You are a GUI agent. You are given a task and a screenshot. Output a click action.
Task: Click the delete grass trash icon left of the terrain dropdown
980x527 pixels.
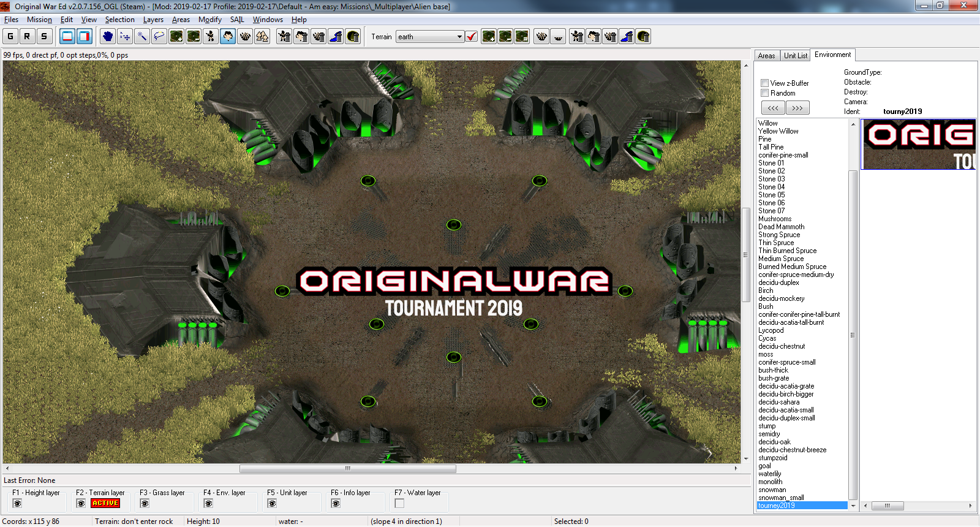[318, 36]
